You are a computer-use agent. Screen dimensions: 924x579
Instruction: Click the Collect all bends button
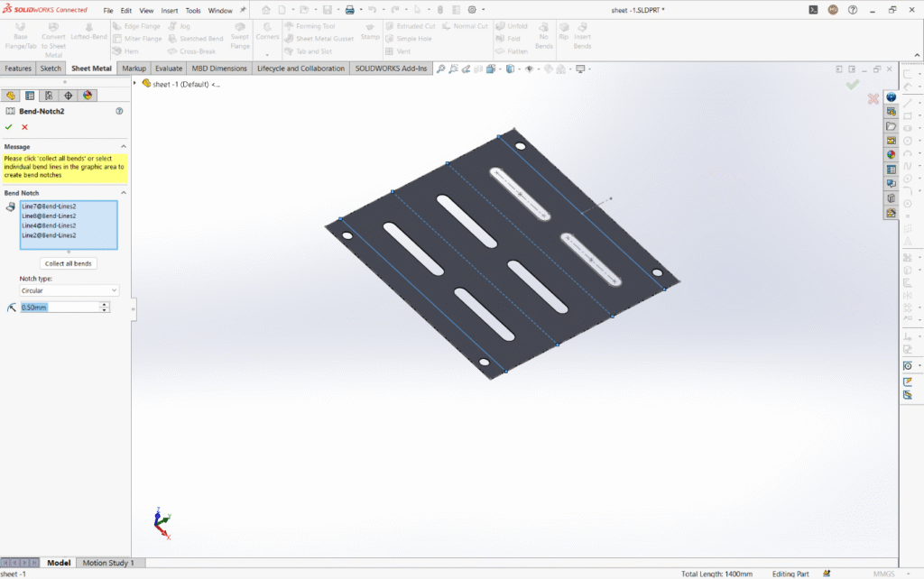point(69,263)
